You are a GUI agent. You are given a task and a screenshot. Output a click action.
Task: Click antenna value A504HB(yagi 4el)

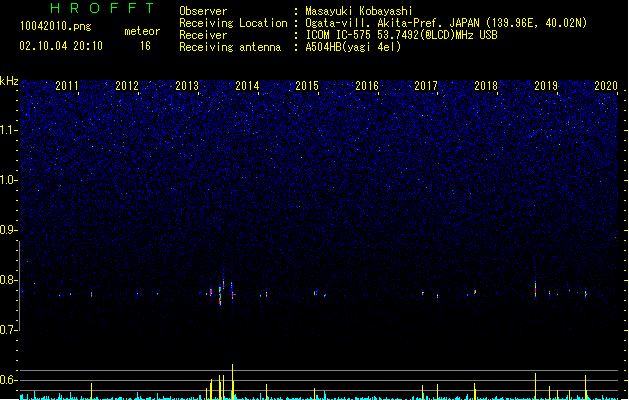pyautogui.click(x=353, y=47)
